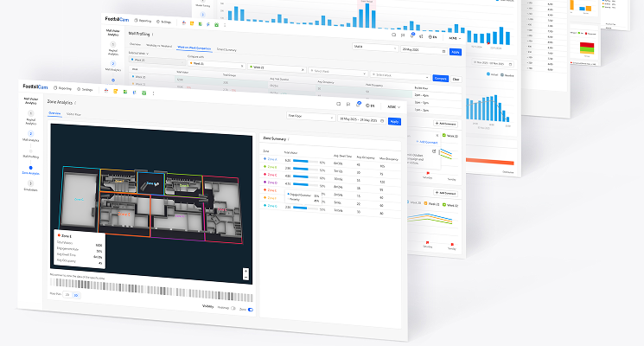Select Zone Analytics in the left sidebar
Screen dimensions: 644x346
[x=30, y=171]
